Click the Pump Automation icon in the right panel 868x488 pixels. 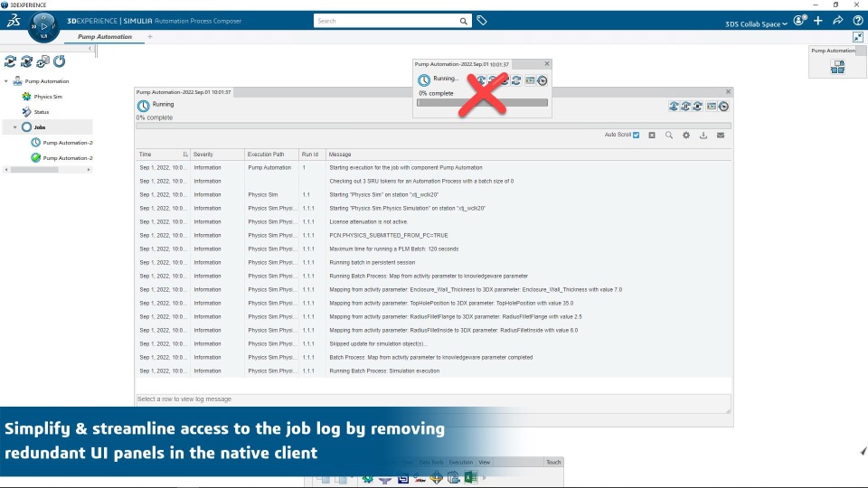(837, 66)
